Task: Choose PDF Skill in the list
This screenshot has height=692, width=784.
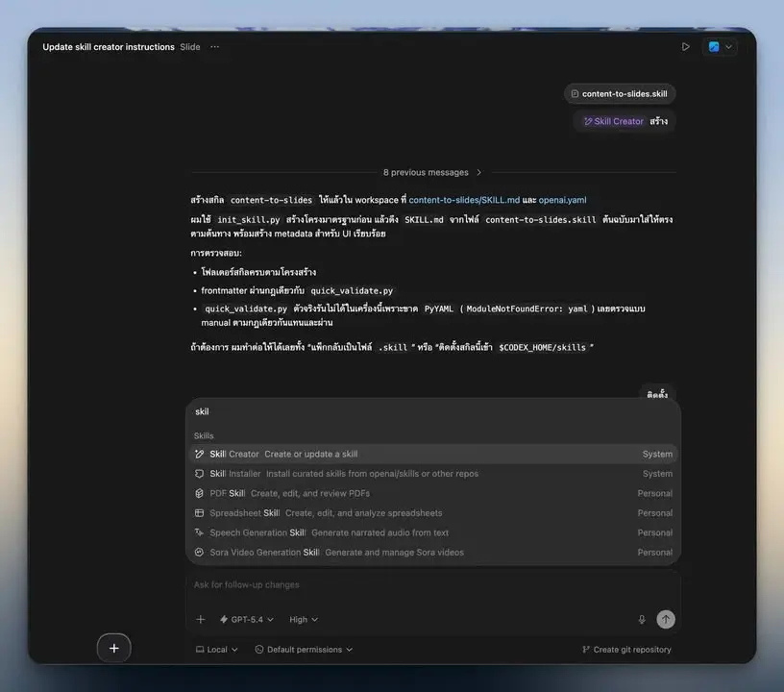Action: [433, 493]
